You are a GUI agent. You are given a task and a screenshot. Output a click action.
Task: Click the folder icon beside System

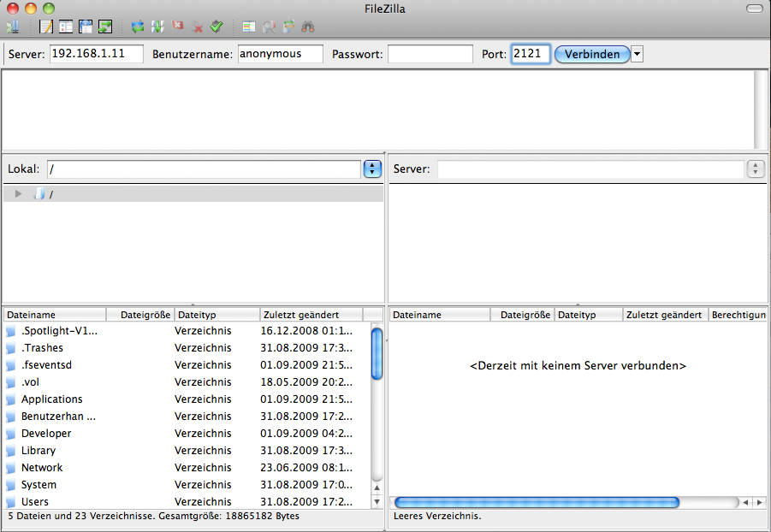click(11, 485)
